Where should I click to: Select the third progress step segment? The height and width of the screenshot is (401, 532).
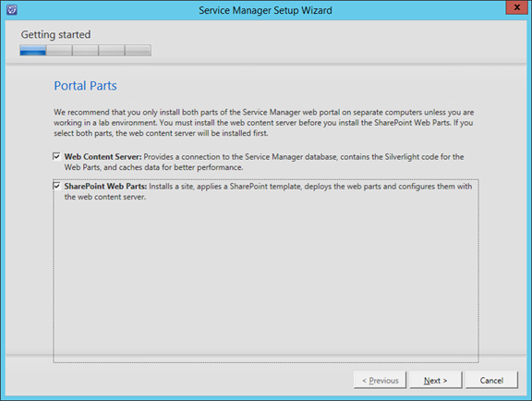[85, 50]
